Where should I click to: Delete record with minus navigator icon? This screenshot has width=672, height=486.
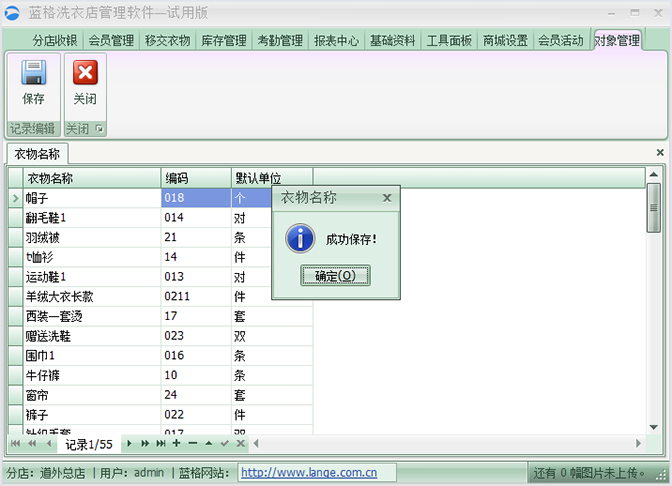(x=193, y=443)
